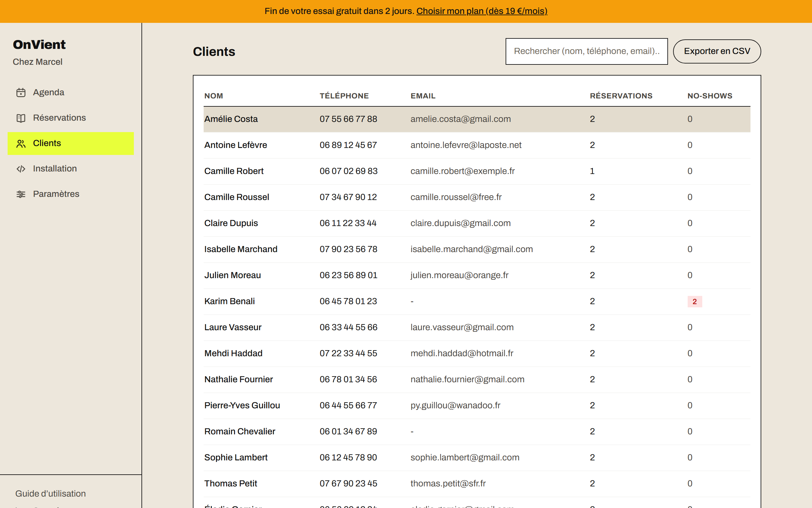
Task: Click the TÉLÉPHONE column header
Action: pyautogui.click(x=344, y=96)
